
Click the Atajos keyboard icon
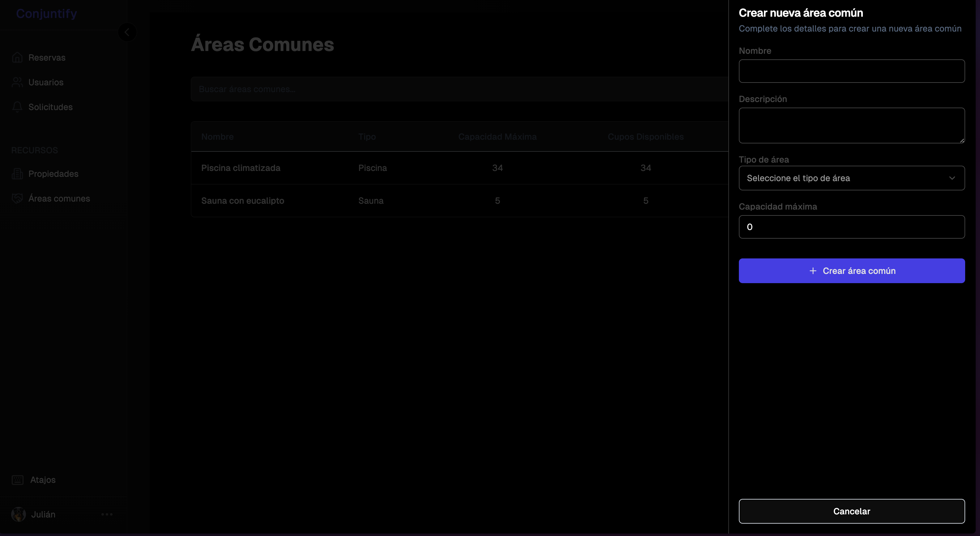(18, 480)
